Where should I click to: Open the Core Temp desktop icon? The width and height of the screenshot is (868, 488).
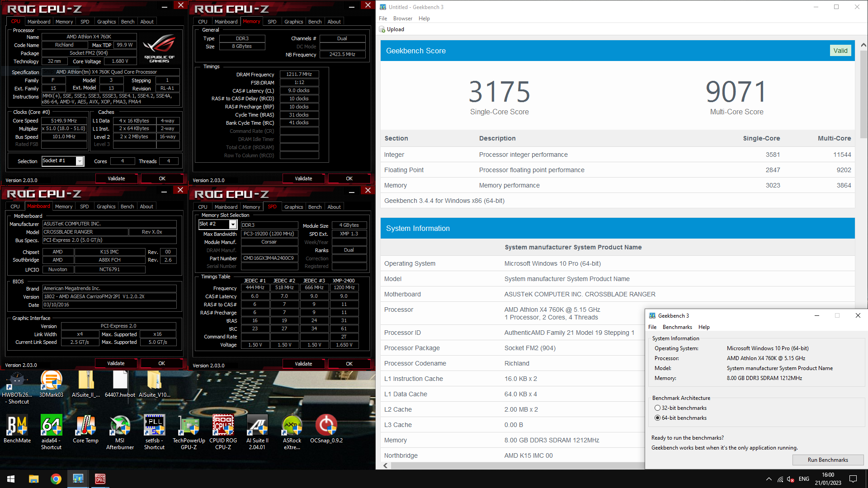pyautogui.click(x=86, y=429)
